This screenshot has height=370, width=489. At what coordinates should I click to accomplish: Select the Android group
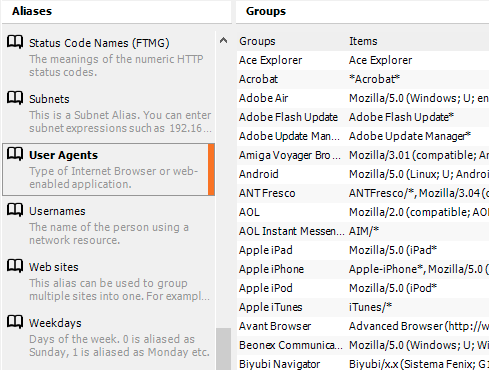click(x=259, y=174)
